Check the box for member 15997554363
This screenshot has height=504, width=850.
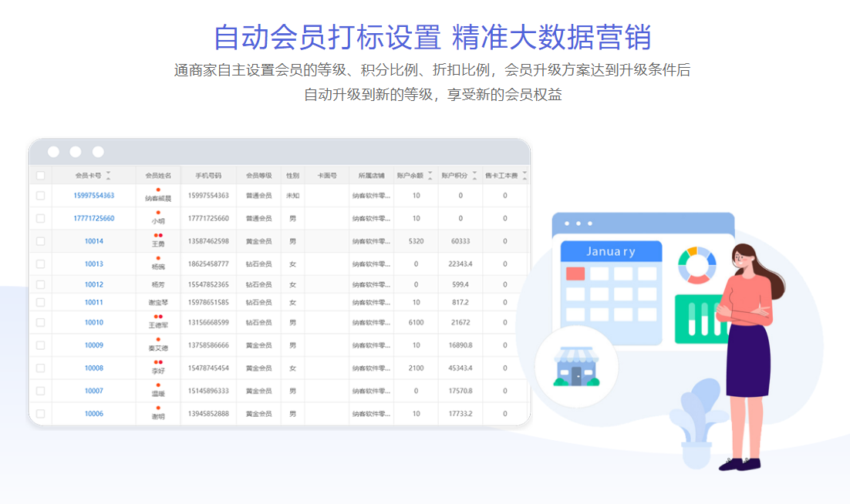(x=40, y=196)
